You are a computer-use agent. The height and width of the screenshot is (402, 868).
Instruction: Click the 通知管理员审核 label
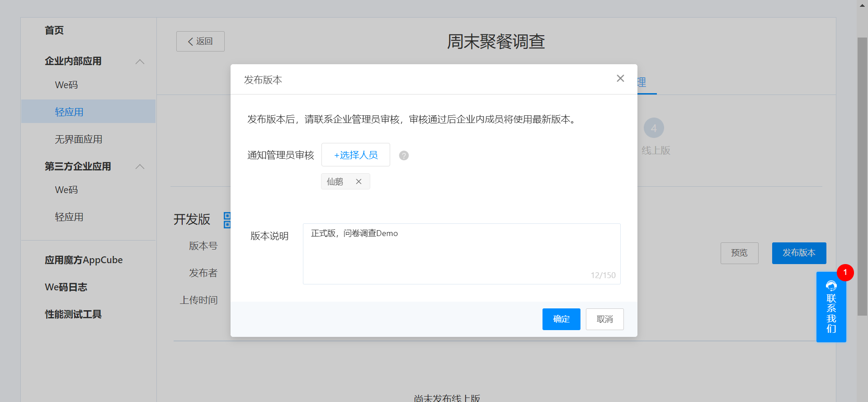281,156
